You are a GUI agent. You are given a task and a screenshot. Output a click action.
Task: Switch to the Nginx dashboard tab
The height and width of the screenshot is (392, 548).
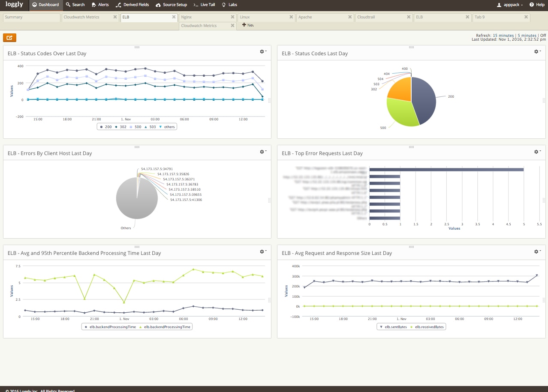[187, 17]
